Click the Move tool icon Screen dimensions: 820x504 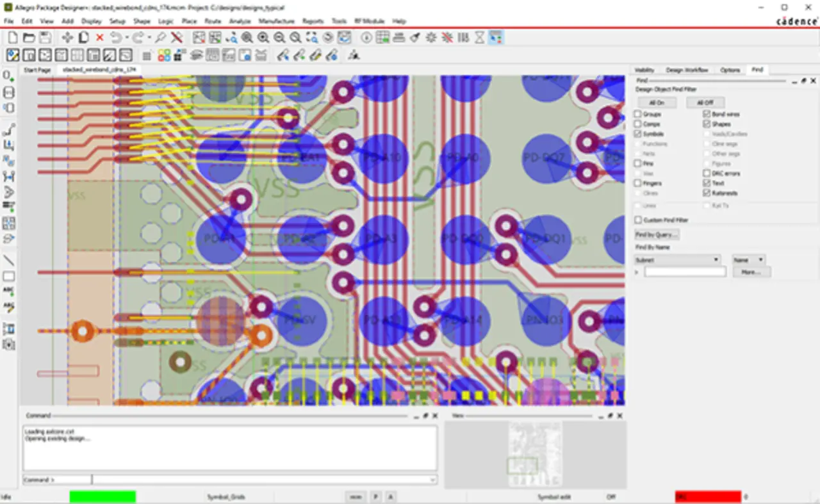(x=67, y=38)
